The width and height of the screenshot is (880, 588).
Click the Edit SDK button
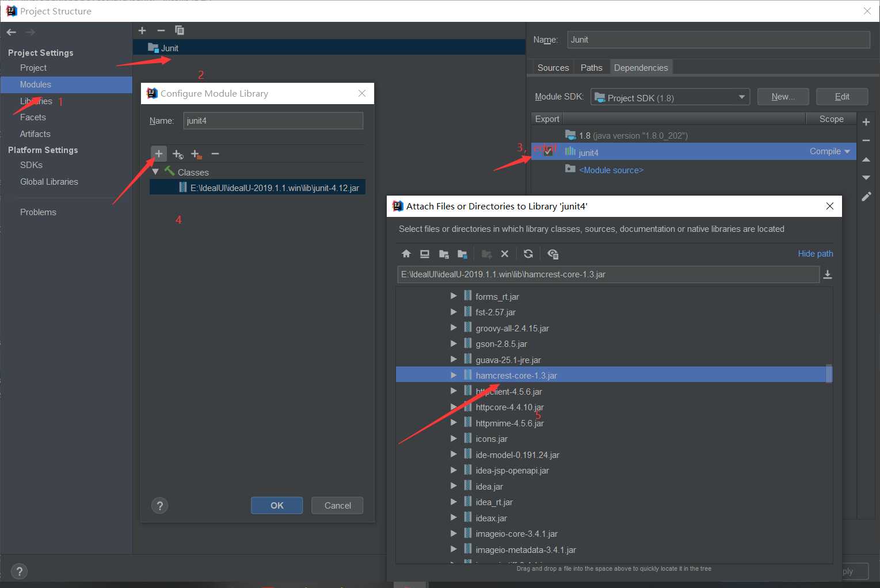[842, 97]
